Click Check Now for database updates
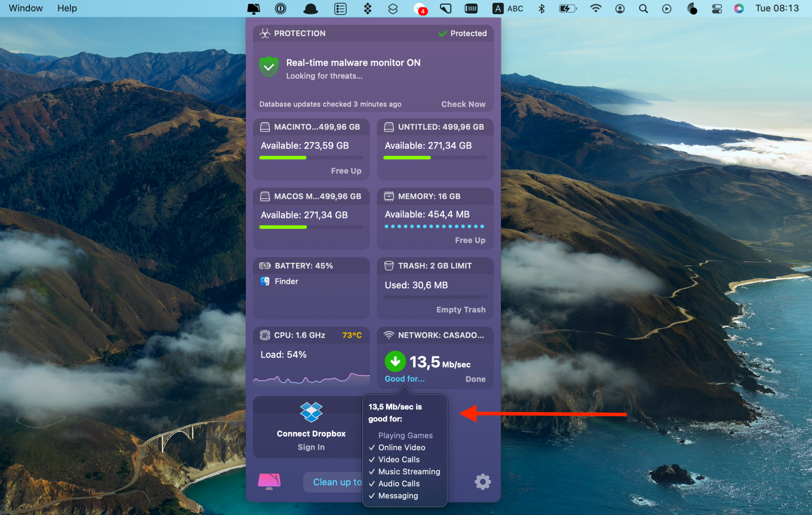 click(x=463, y=104)
